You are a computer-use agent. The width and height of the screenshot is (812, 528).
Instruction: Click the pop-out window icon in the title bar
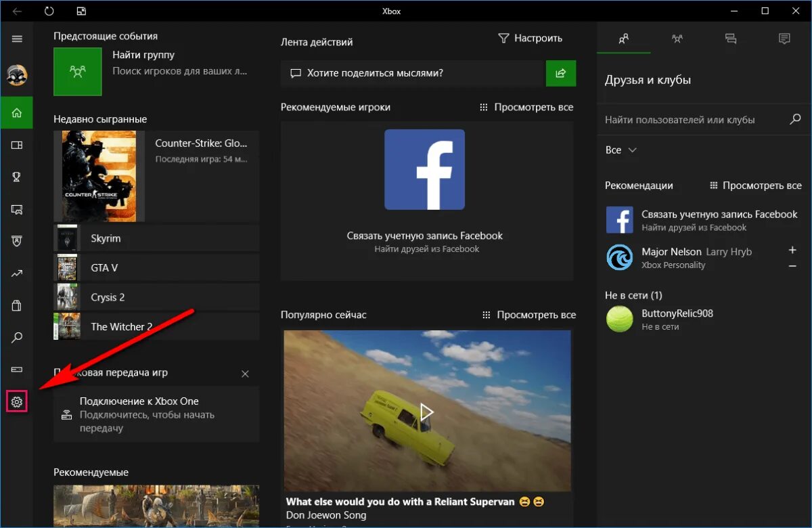[x=81, y=11]
